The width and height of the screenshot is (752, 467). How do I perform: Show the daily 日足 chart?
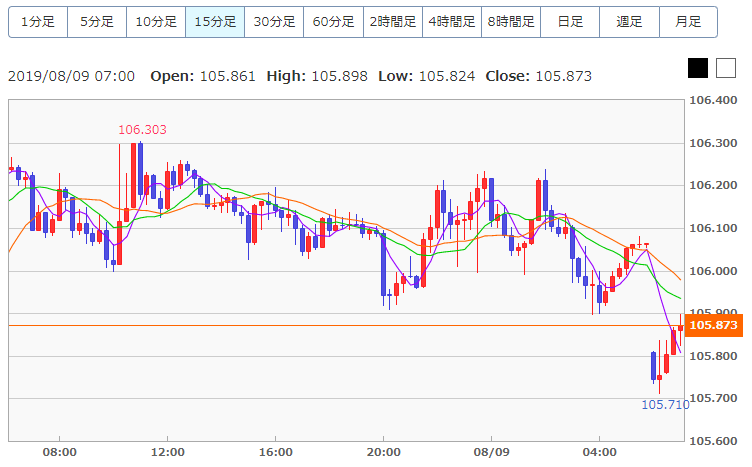(570, 21)
